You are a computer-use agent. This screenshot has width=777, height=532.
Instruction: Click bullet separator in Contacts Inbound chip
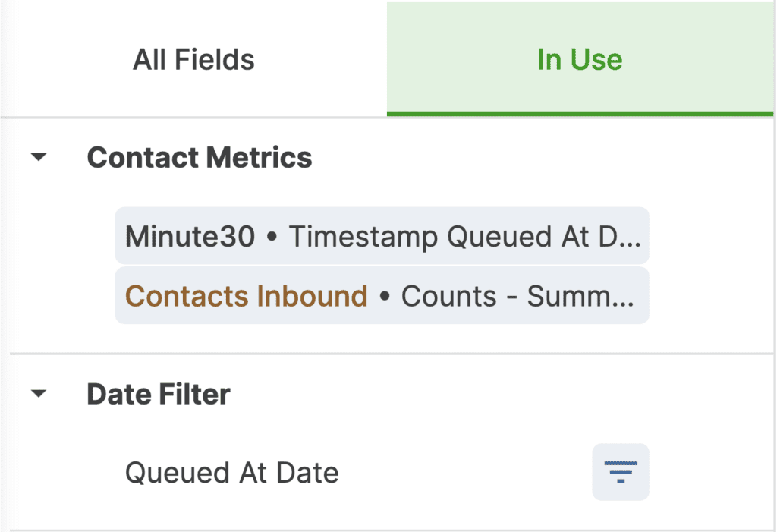[385, 297]
